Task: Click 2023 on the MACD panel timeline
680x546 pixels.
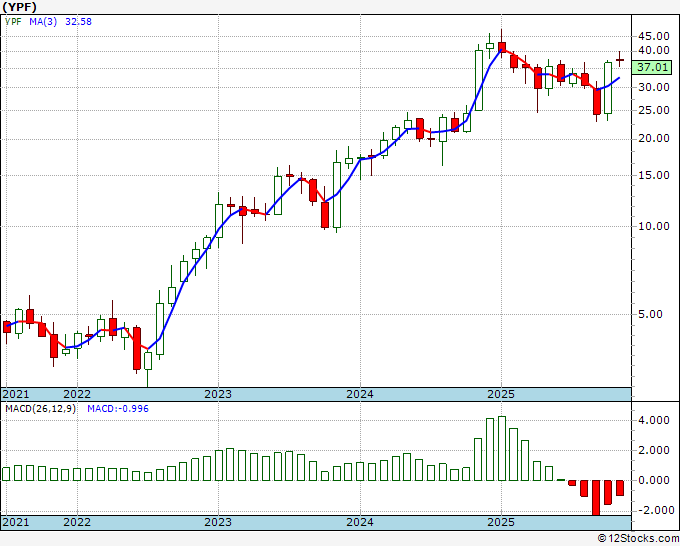Action: 218,522
